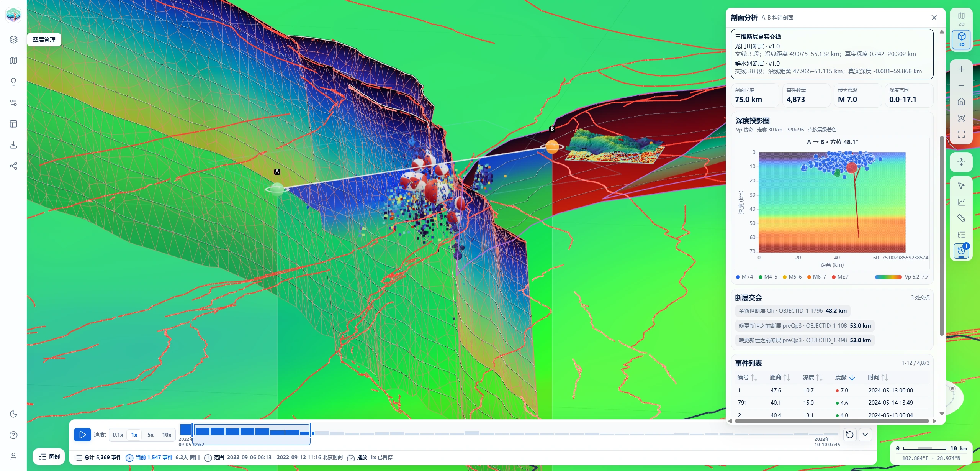Toggle the time history playback tool

961,251
